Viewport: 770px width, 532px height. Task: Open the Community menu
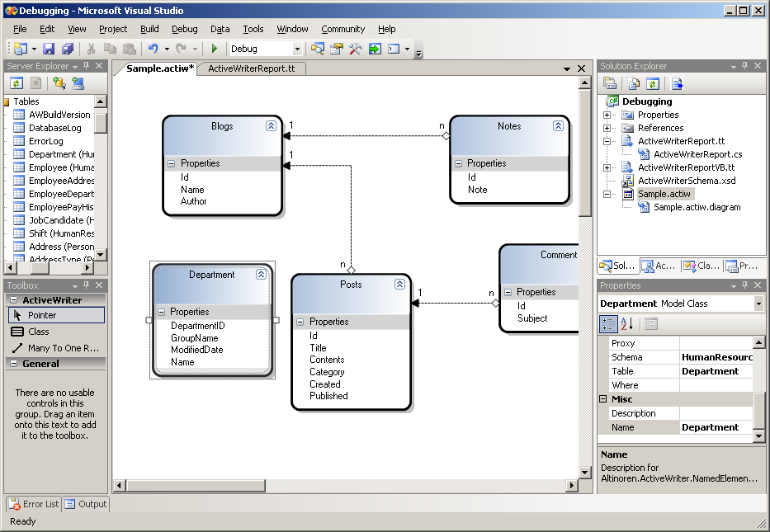point(342,29)
